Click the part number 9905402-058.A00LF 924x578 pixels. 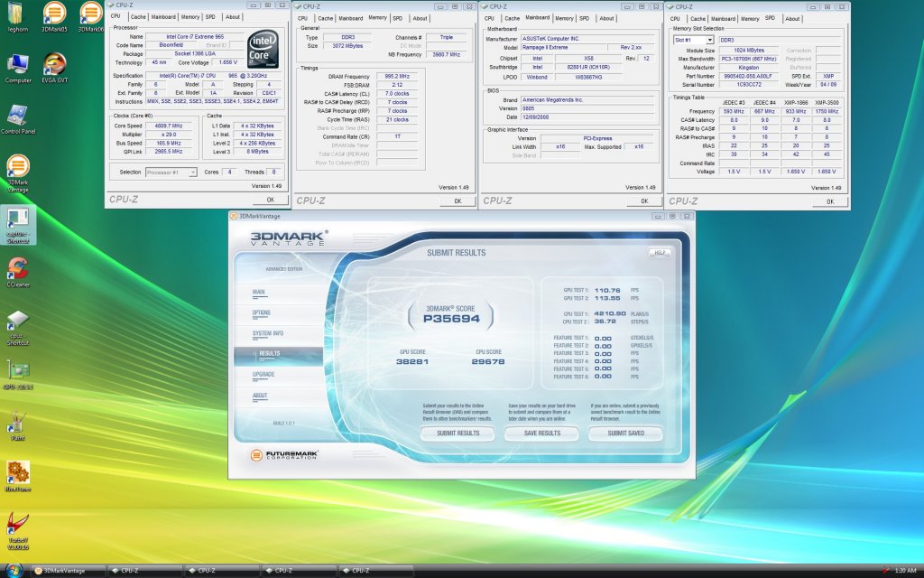pyautogui.click(x=749, y=76)
